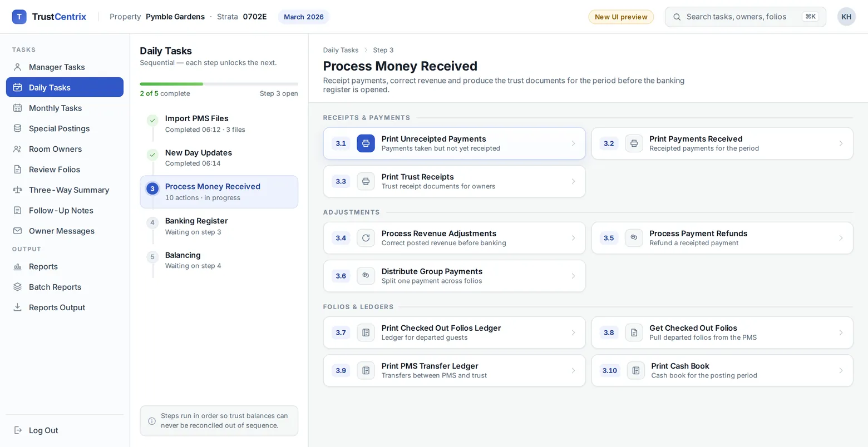Click the coins icon for Process Payment Refunds

(634, 238)
